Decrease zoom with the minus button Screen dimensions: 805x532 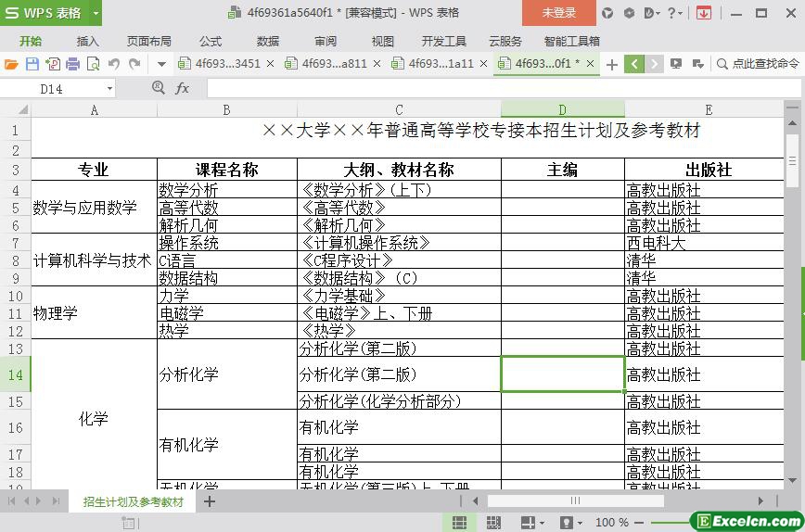coord(639,523)
